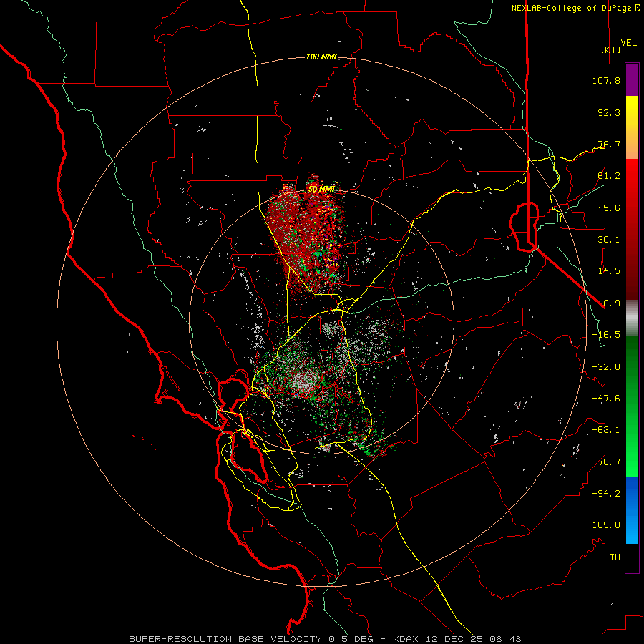This screenshot has height=644, width=644.
Task: Select the -32.0 velocity scale value
Action: [x=606, y=367]
